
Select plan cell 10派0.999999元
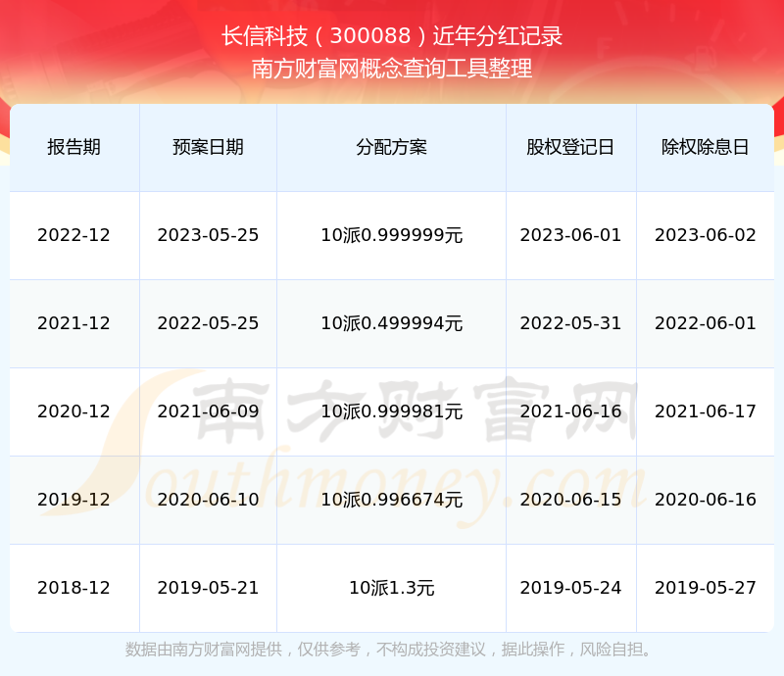[x=391, y=235]
